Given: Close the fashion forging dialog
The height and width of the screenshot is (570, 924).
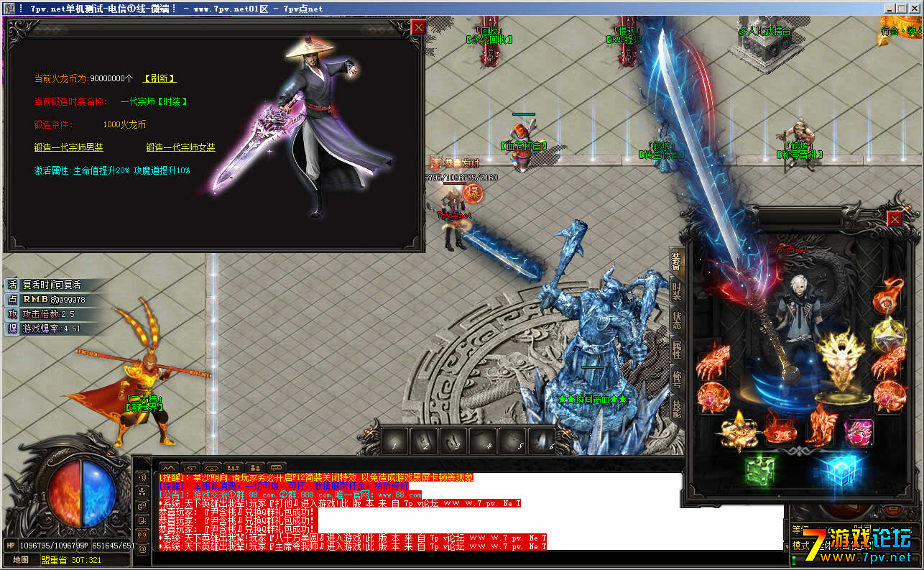Looking at the screenshot, I should click(x=418, y=27).
